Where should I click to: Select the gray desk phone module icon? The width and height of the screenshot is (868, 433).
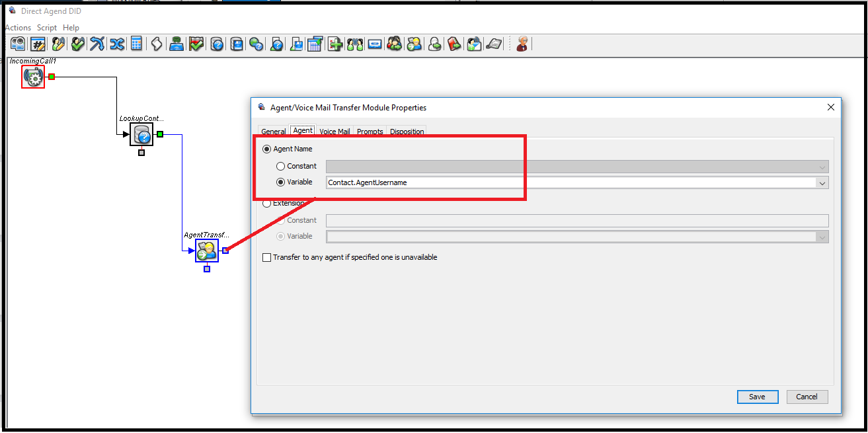pos(493,44)
